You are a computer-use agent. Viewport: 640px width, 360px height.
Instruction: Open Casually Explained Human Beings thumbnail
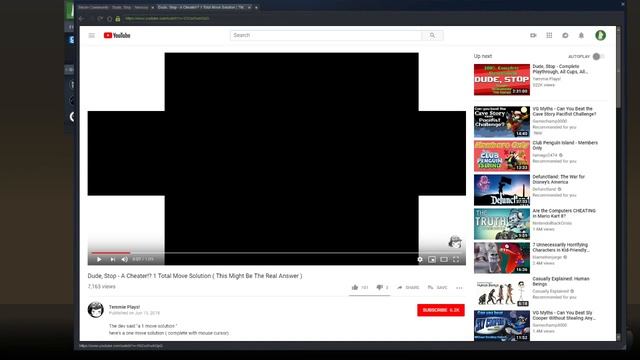point(502,292)
